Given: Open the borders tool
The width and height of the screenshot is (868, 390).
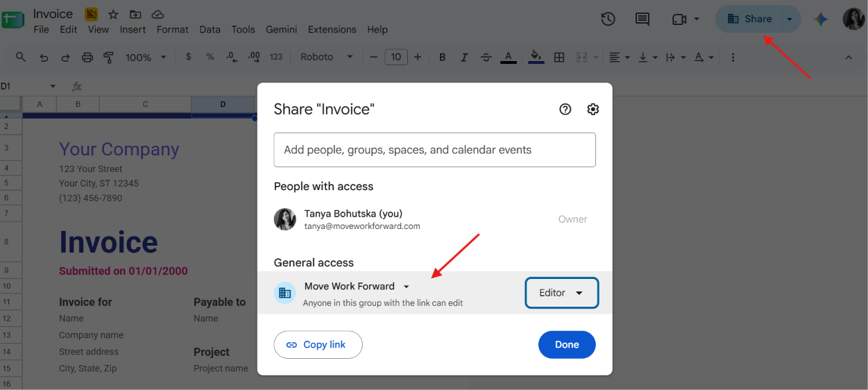Looking at the screenshot, I should 559,58.
